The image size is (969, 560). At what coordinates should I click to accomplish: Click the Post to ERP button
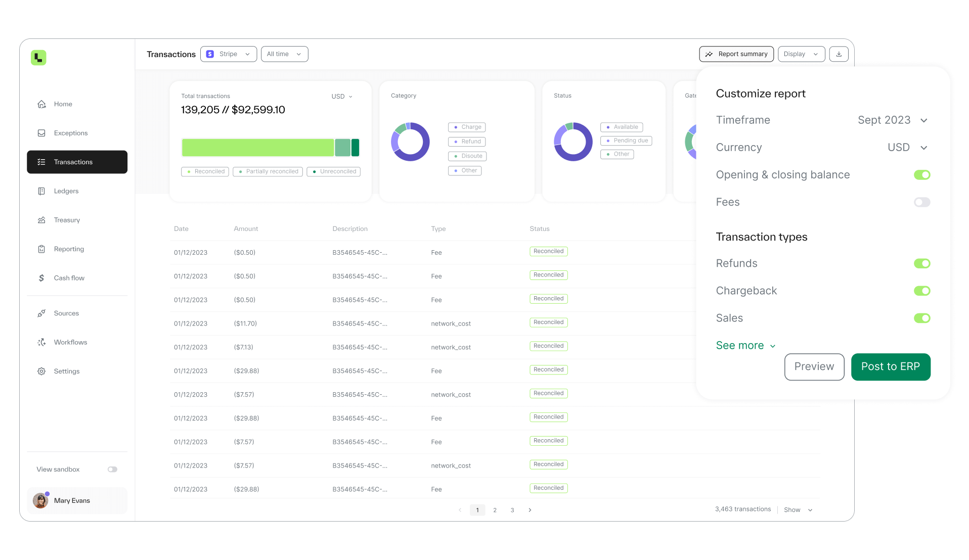click(x=890, y=367)
